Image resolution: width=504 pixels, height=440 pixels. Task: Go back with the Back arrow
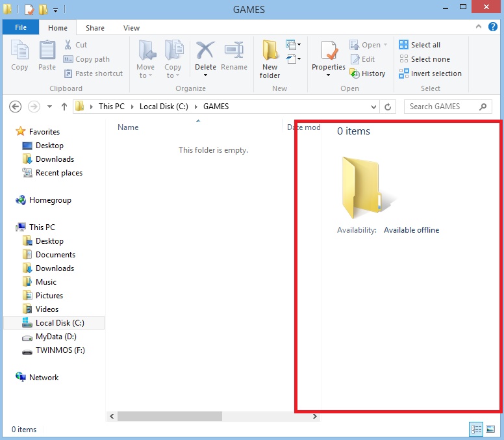coord(15,107)
